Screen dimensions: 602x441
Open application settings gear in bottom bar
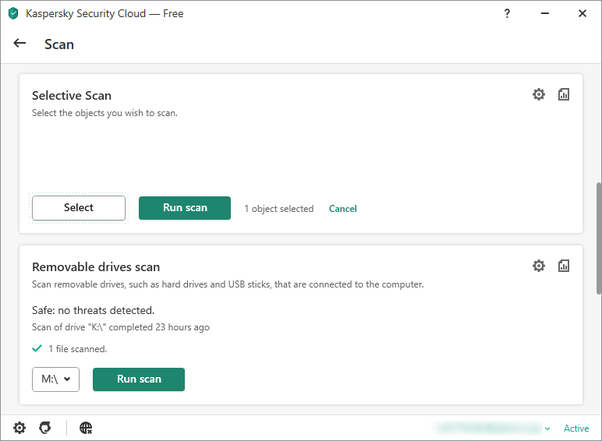coord(20,428)
